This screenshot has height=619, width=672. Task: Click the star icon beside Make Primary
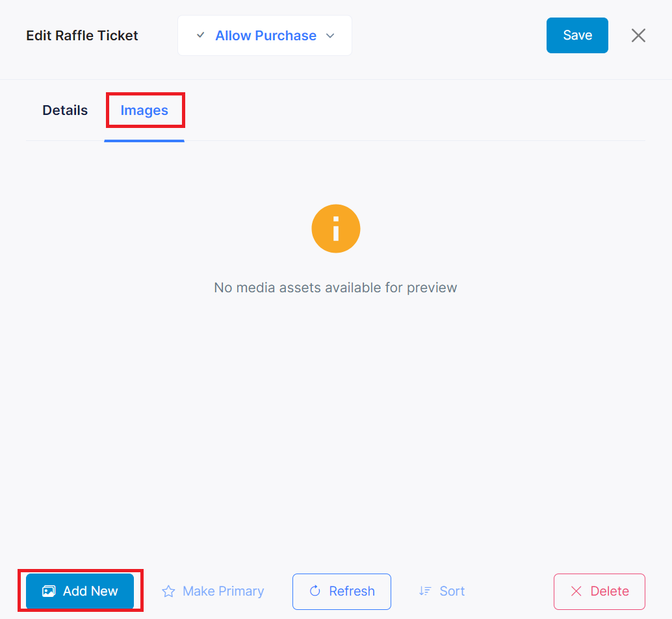168,591
